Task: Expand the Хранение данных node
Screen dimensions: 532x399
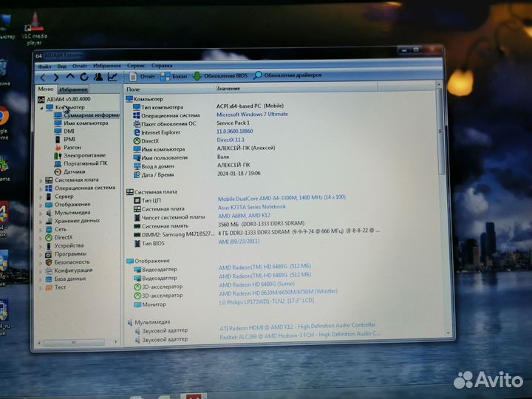Action: [x=41, y=222]
